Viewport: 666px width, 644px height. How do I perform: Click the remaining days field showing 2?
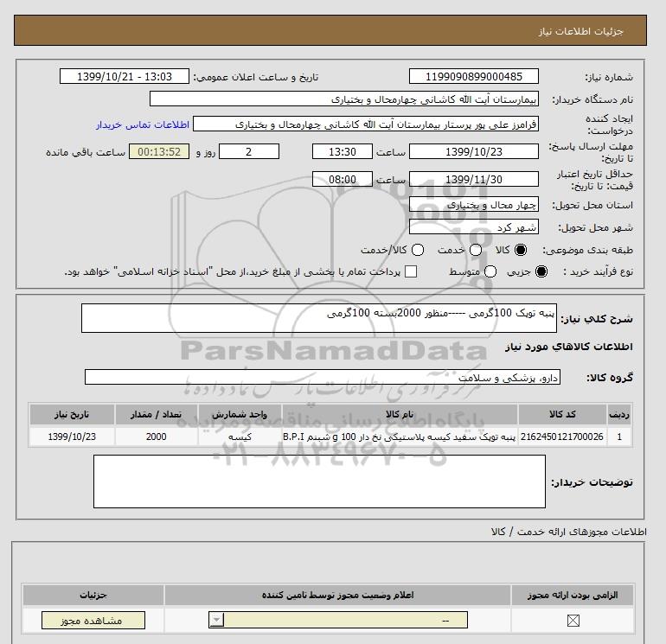[x=248, y=151]
